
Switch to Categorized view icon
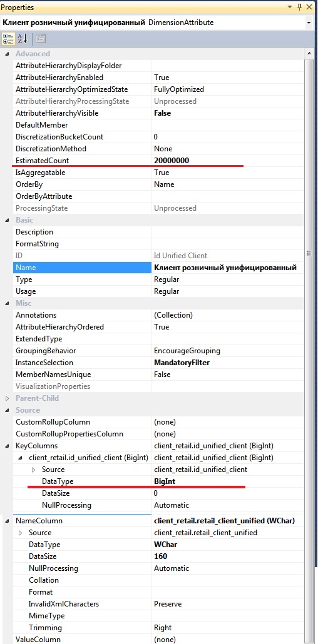(x=8, y=39)
